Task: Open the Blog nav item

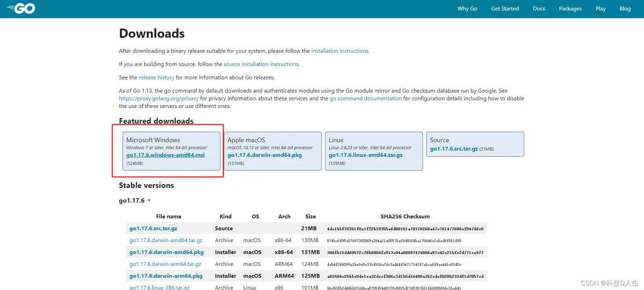Action: 625,9
